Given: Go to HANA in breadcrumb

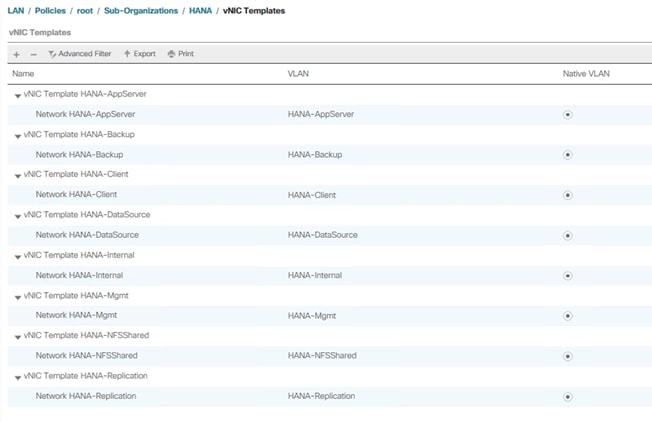Looking at the screenshot, I should tap(200, 11).
